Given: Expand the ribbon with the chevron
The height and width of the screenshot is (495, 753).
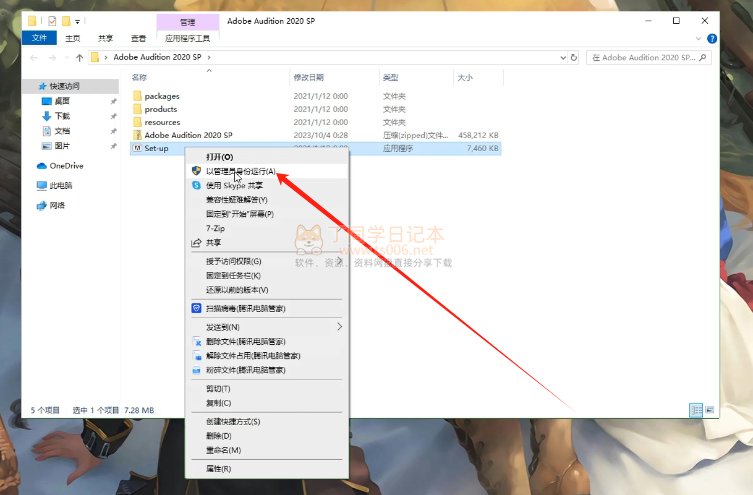Looking at the screenshot, I should click(698, 38).
